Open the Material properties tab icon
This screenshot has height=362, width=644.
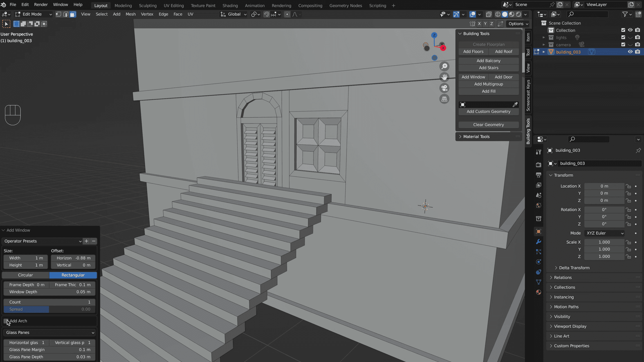click(x=538, y=292)
